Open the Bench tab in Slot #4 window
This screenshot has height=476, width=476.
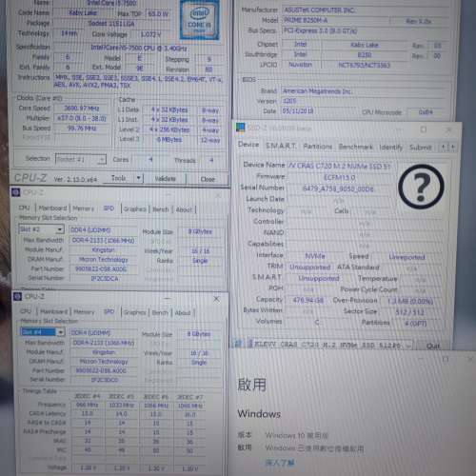(160, 312)
